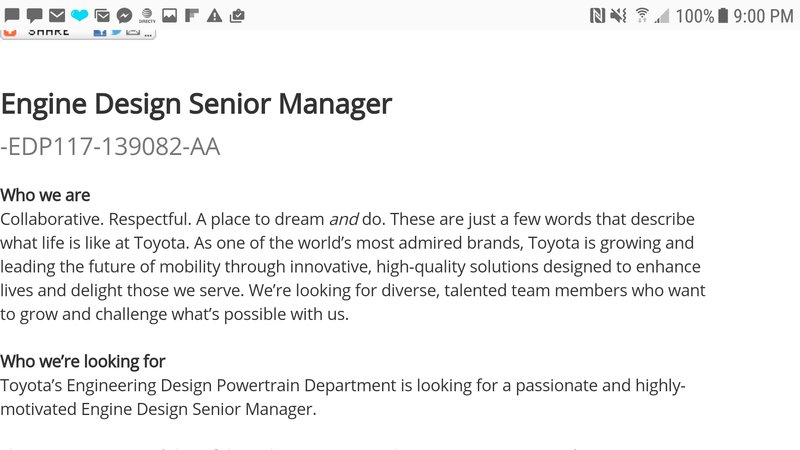Screen dimensions: 800x450
Task: Share on Twitter from share bar
Action: click(116, 33)
